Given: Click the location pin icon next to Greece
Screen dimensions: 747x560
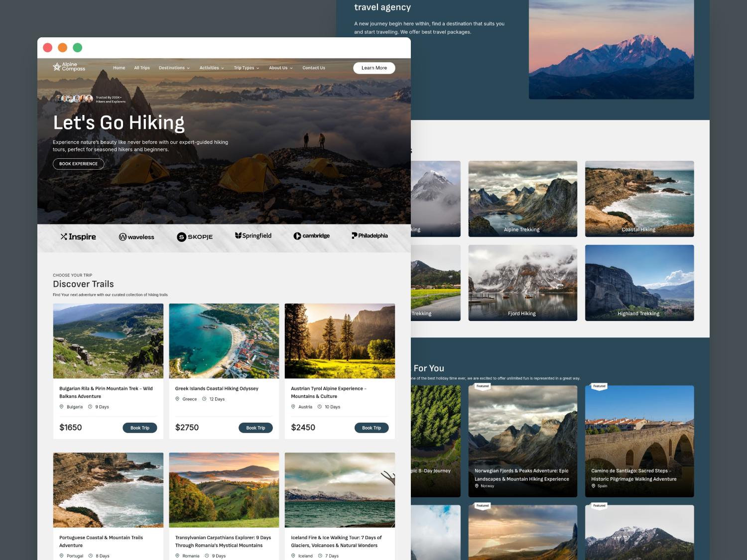Looking at the screenshot, I should [x=177, y=399].
